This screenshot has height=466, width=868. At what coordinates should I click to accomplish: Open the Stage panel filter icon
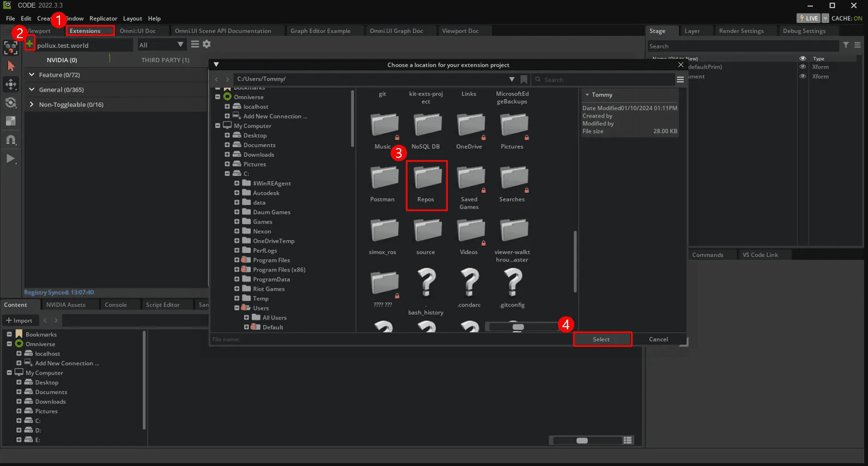(846, 46)
